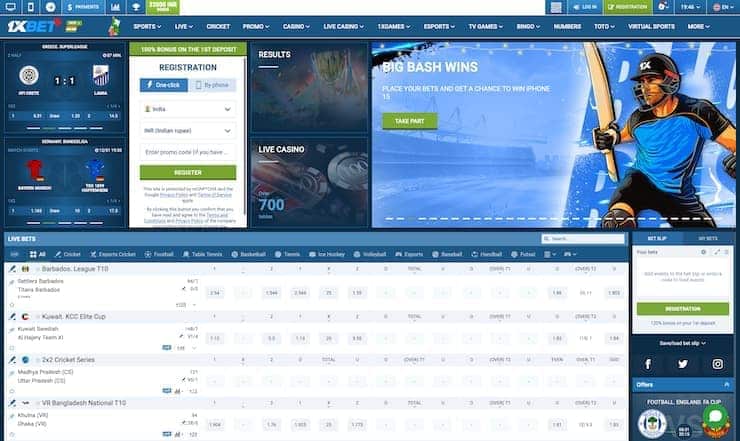Viewport: 740px width, 441px height.
Task: Collapse the Offers panel
Action: click(x=726, y=385)
